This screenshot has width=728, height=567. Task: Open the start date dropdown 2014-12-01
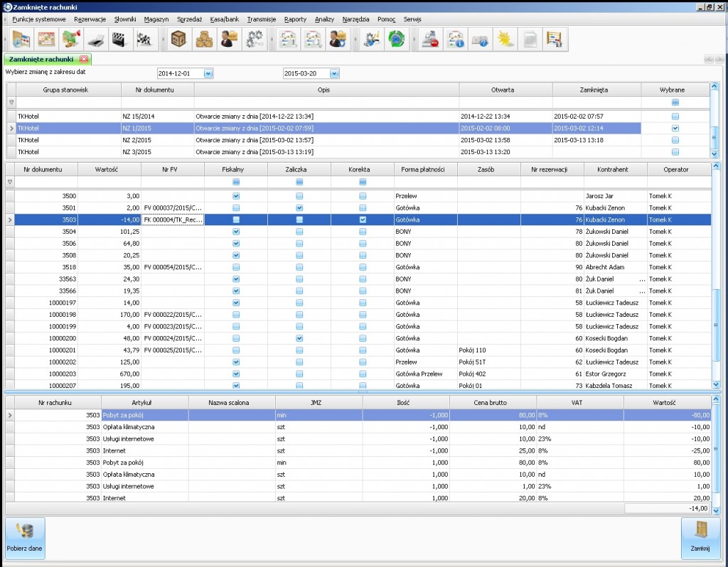(x=208, y=73)
